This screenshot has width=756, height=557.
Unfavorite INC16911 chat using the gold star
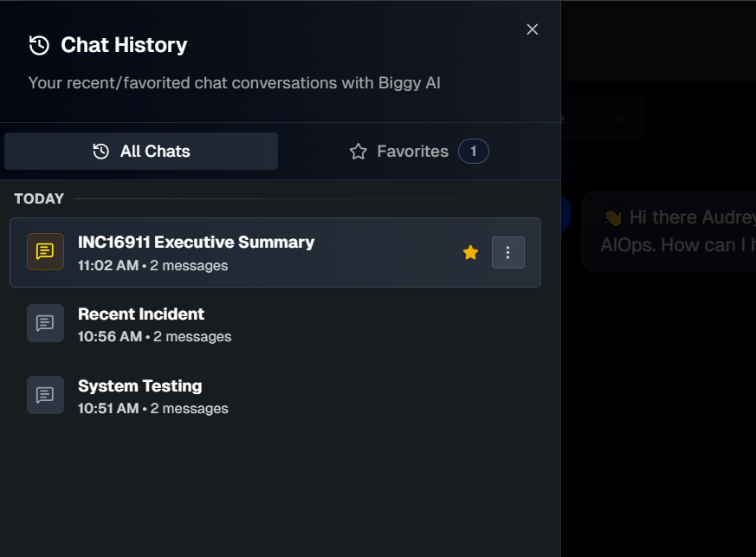pyautogui.click(x=470, y=252)
